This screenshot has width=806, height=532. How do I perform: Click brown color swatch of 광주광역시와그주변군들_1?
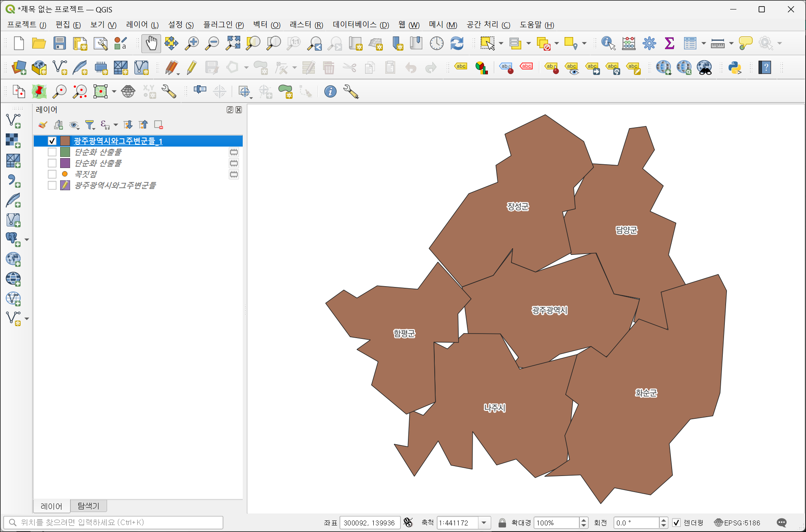pos(65,141)
